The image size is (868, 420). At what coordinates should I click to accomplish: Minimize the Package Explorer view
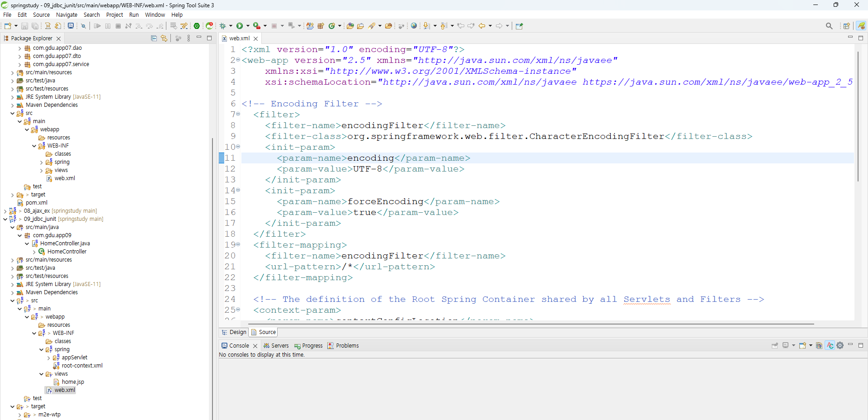tap(199, 38)
